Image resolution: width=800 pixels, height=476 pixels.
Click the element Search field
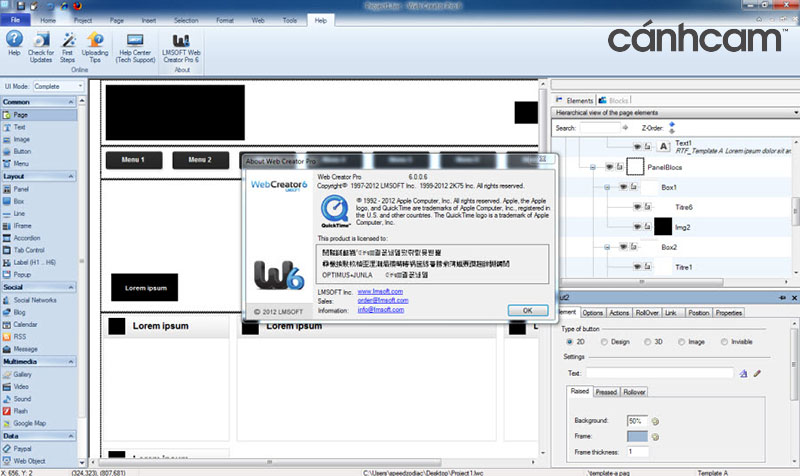coord(600,128)
